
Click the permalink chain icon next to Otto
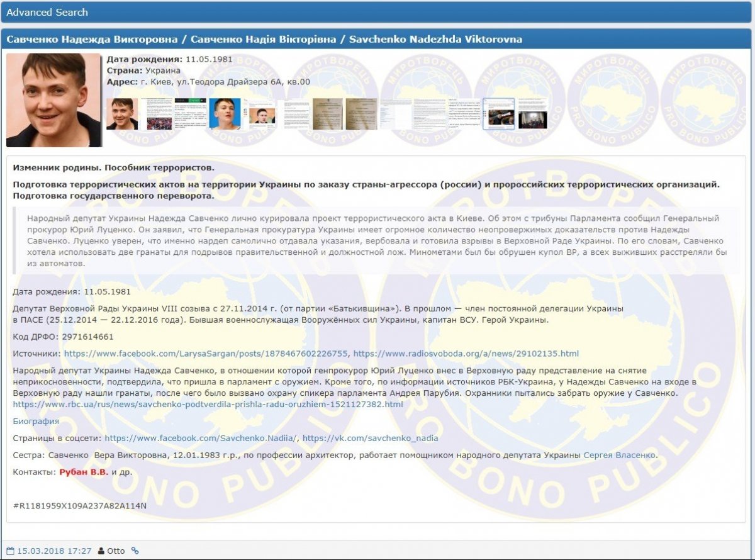(135, 551)
